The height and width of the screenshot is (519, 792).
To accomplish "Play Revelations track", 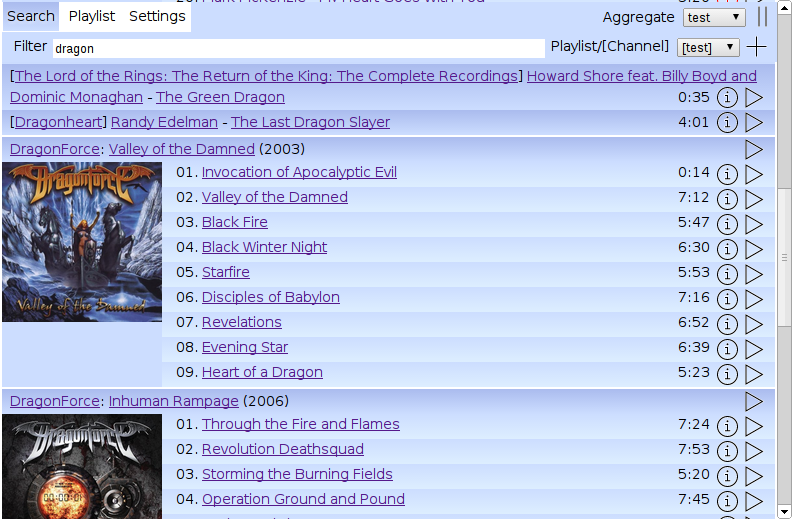I will point(754,324).
